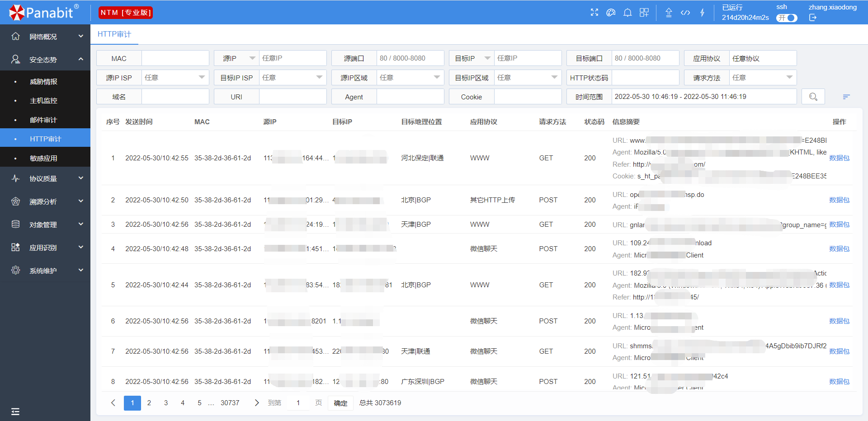Expand the 网络概况 menu chevron
Image resolution: width=868 pixels, height=421 pixels.
pos(81,36)
